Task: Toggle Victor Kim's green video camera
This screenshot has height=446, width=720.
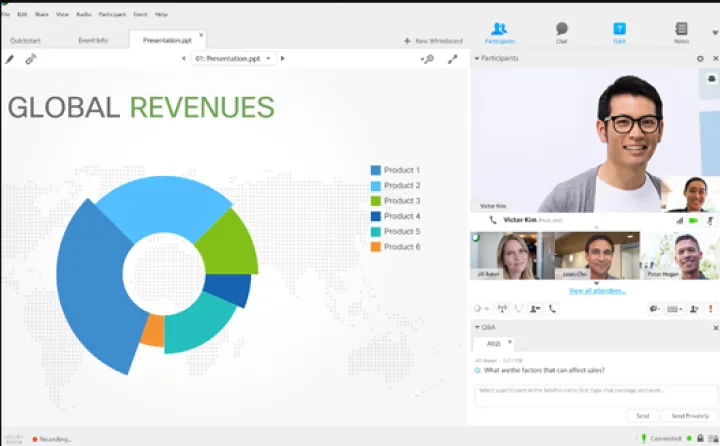Action: pos(693,220)
